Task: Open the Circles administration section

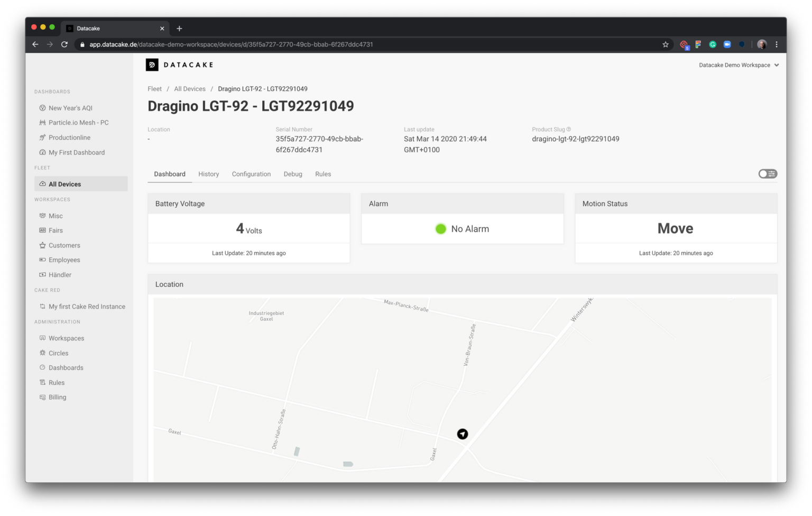Action: point(58,353)
